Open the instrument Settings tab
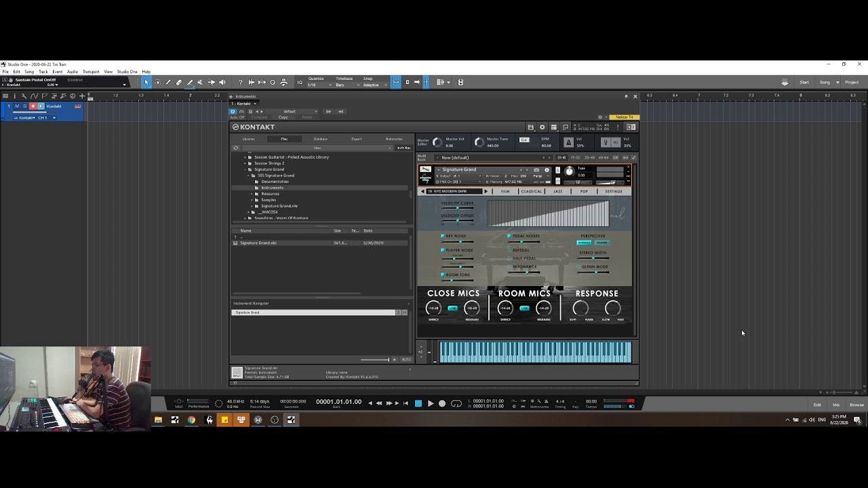The height and width of the screenshot is (488, 868). click(x=614, y=191)
